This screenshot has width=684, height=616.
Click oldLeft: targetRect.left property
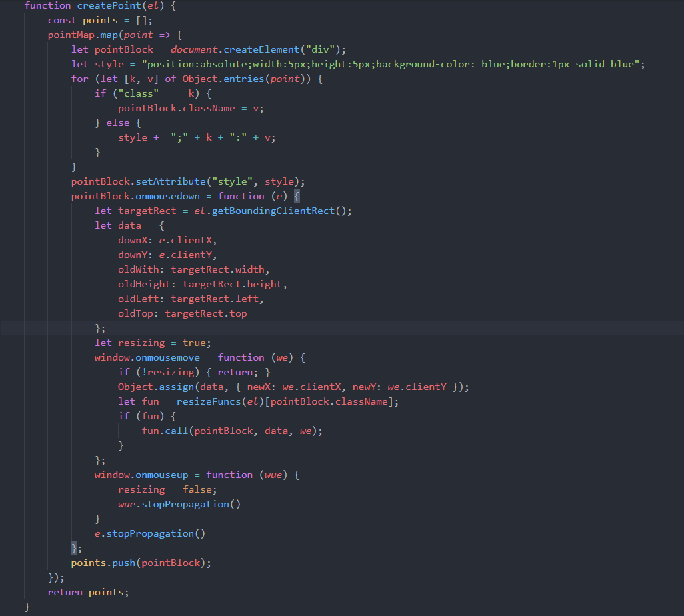(x=191, y=299)
